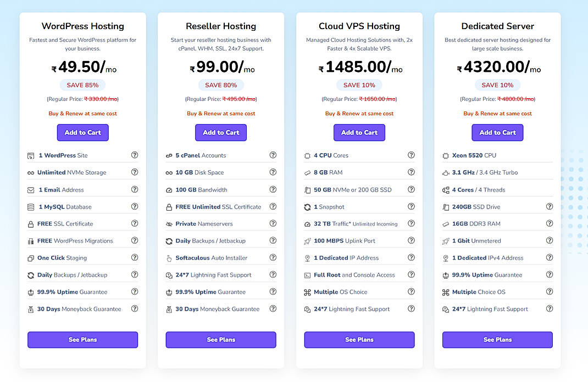Click See Plans under Dedicated Server
Viewport: 588px width, 382px height.
(497, 340)
